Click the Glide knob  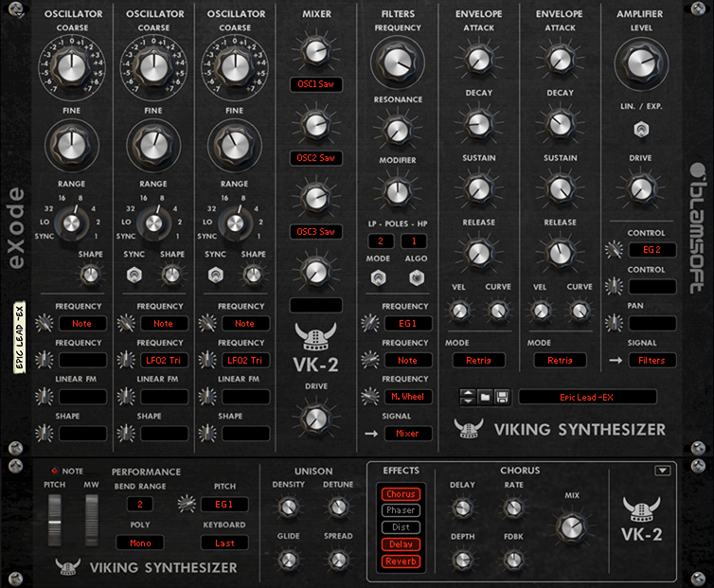288,560
